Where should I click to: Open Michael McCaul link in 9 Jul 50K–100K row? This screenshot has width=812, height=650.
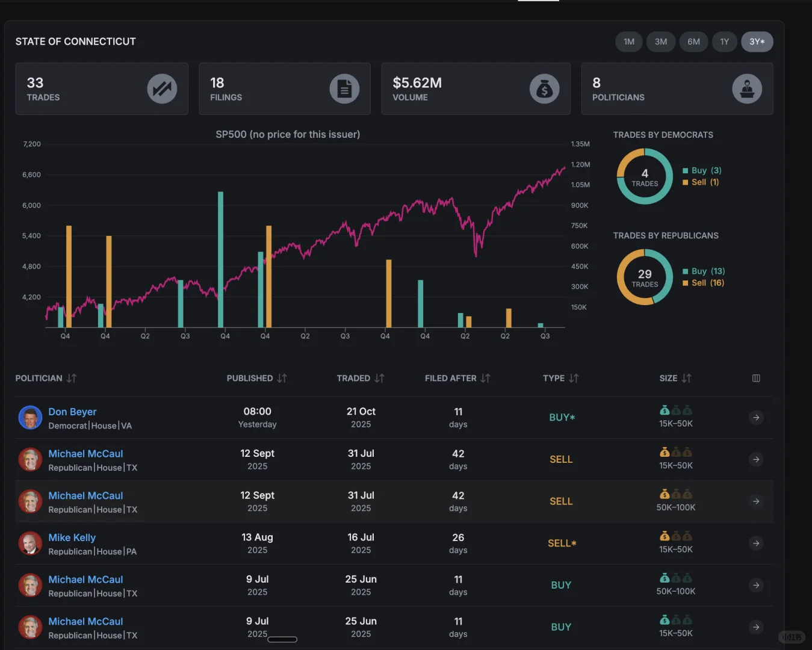(85, 580)
